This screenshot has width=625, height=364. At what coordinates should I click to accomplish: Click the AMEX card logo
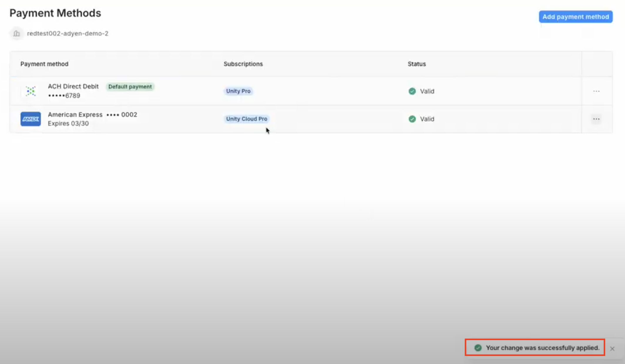click(31, 119)
